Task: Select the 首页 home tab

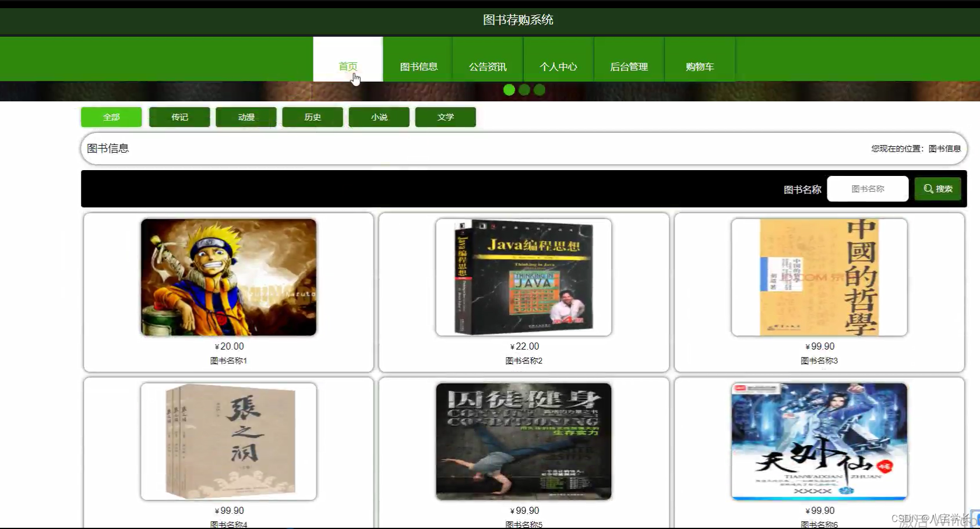Action: (348, 66)
